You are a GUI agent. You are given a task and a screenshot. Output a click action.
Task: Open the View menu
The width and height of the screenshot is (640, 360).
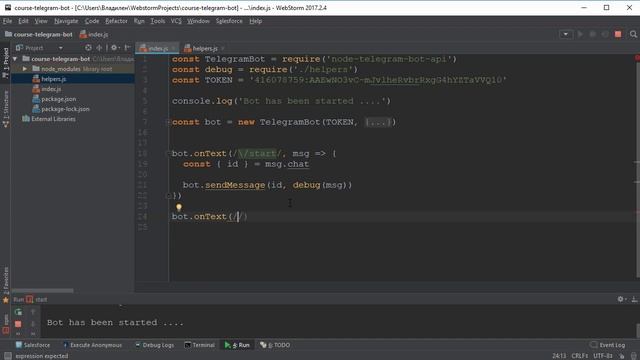(41, 21)
